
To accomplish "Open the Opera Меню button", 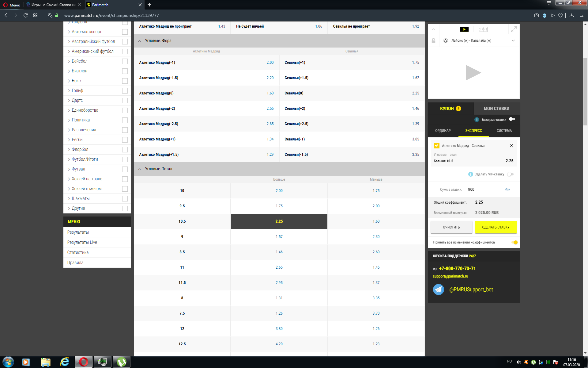I will click(x=12, y=5).
